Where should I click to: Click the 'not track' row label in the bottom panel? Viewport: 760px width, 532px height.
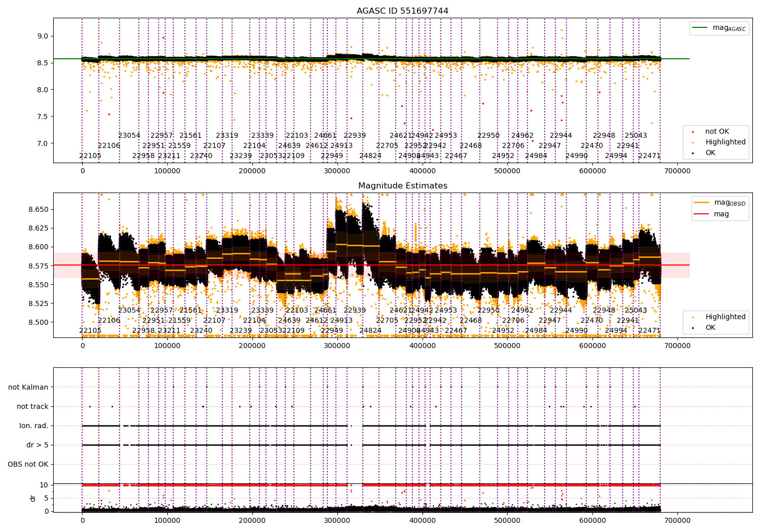pyautogui.click(x=32, y=407)
